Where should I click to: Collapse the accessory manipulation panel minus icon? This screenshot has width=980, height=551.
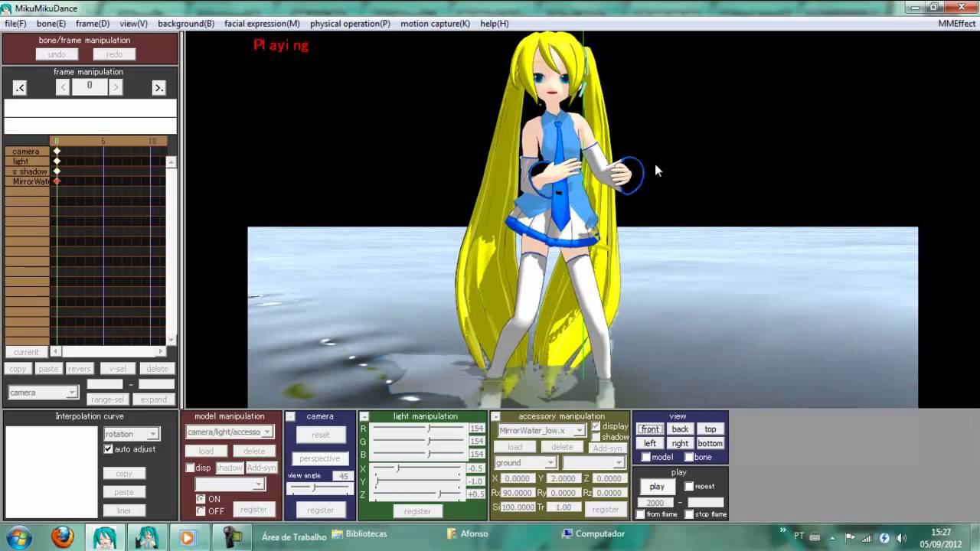(x=495, y=416)
